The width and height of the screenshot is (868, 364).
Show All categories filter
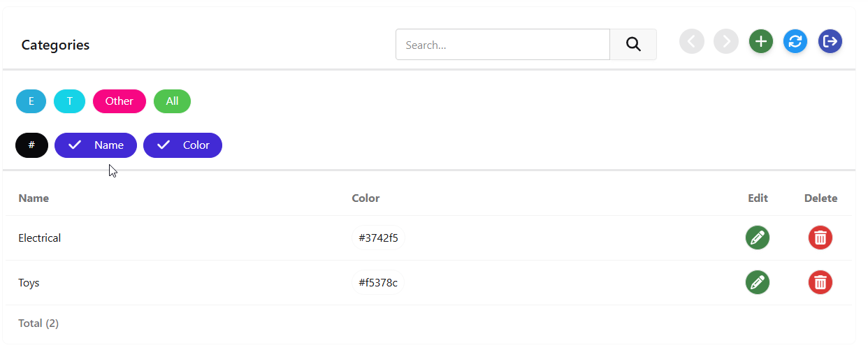[172, 101]
